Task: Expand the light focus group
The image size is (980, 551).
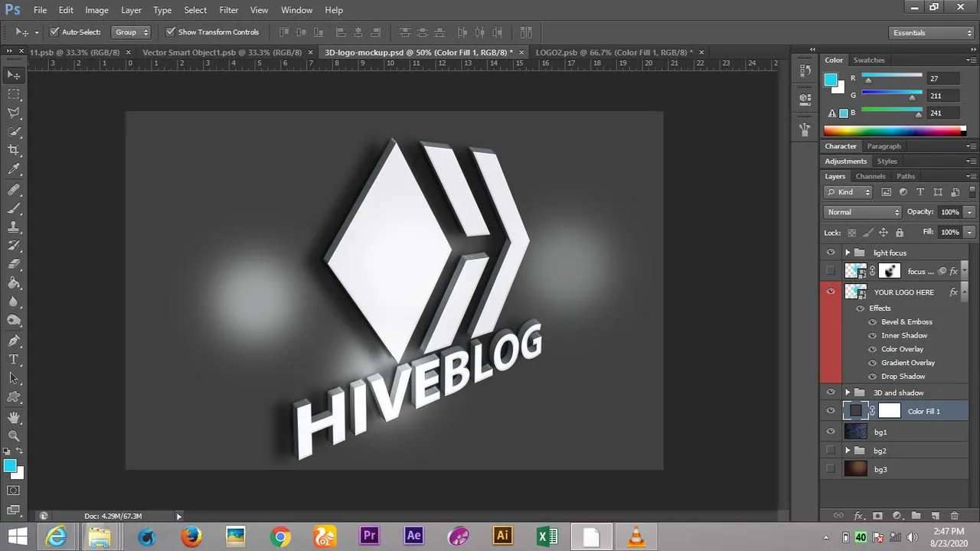Action: coord(847,253)
